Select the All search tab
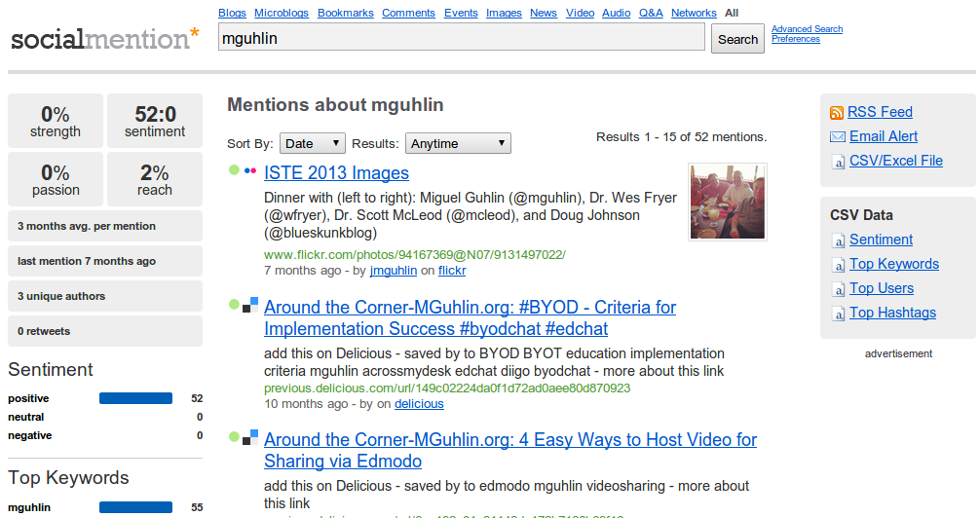The height and width of the screenshot is (518, 980). tap(732, 13)
